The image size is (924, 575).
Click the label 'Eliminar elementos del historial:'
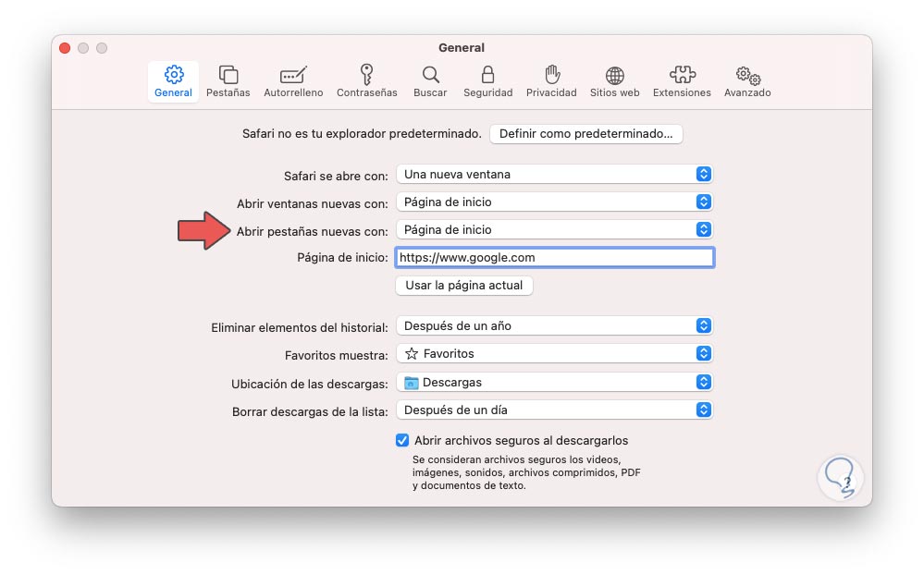pos(300,327)
